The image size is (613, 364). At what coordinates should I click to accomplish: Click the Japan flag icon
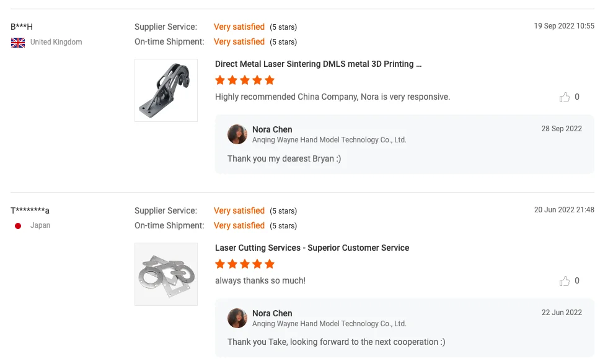click(18, 226)
